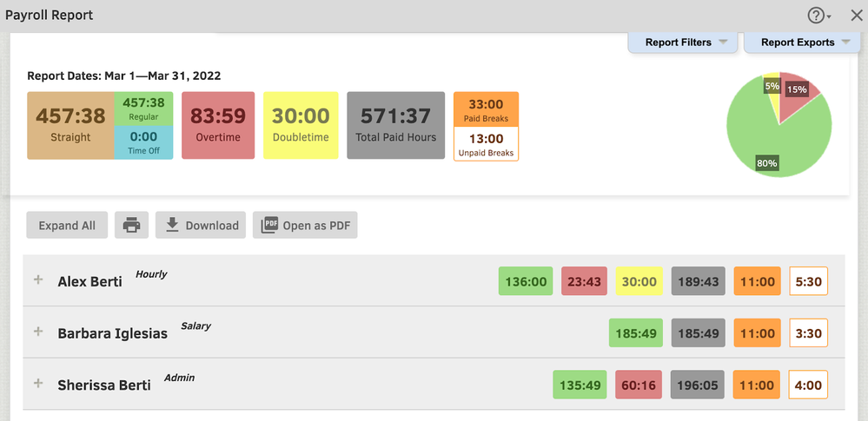Select the 457:38 Straight summary tile
868x421 pixels.
coord(70,125)
